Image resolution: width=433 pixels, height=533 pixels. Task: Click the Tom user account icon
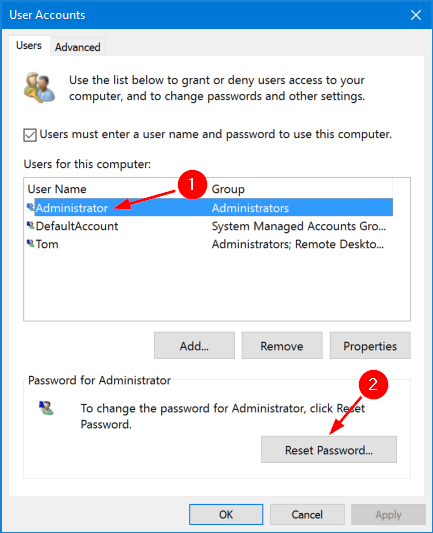coord(31,243)
